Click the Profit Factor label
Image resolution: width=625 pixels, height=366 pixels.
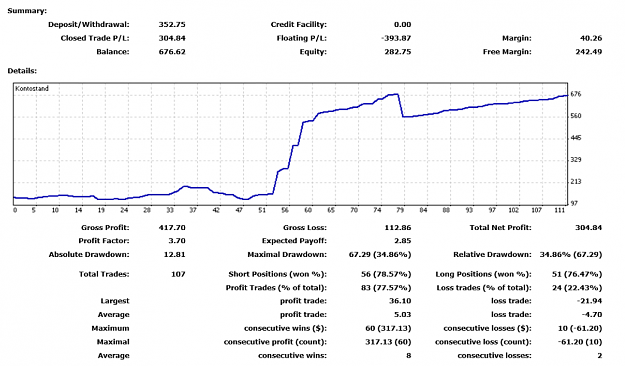coord(104,241)
